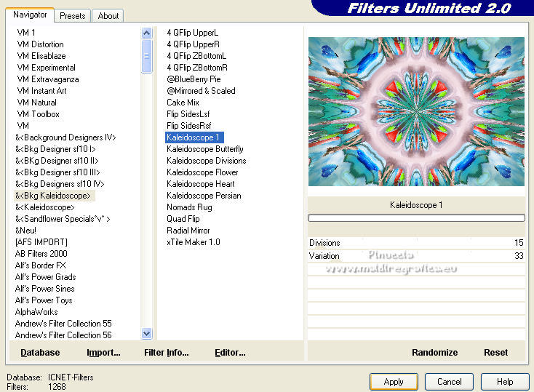Select VM Toolbox category
This screenshot has height=392, width=534.
click(38, 114)
